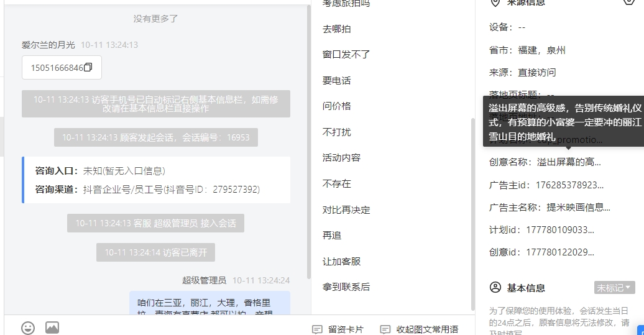
Task: Select quick phrase 拿到联系后
Action: pyautogui.click(x=346, y=287)
